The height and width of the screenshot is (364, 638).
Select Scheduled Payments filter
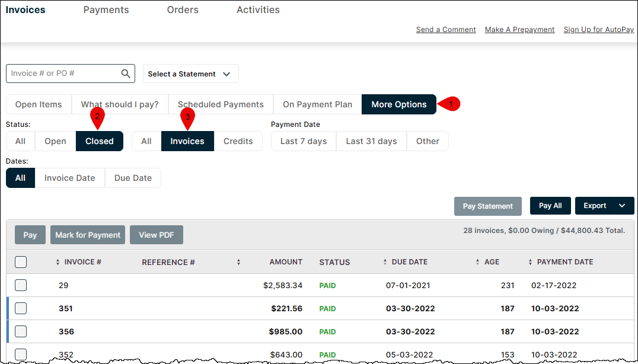(221, 104)
